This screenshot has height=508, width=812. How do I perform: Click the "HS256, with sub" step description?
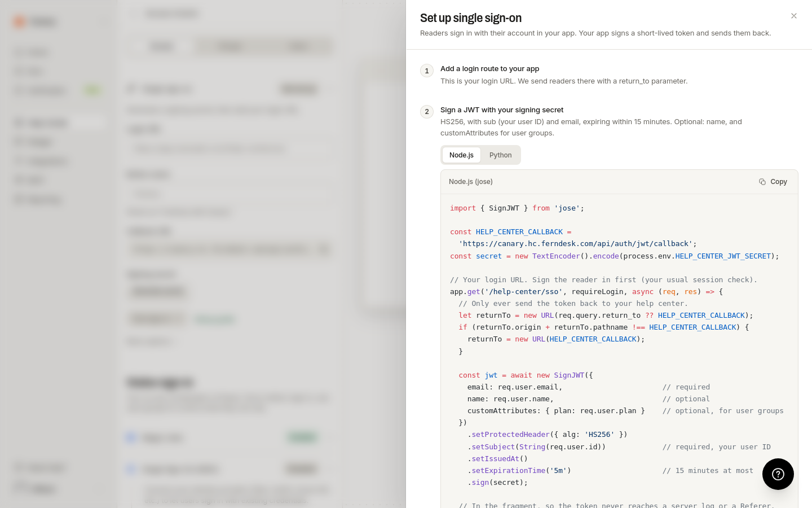tap(591, 128)
